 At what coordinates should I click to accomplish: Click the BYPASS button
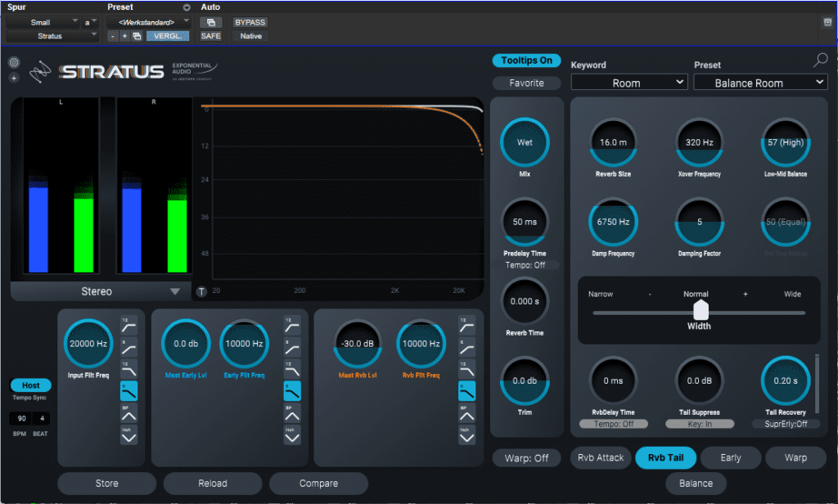point(250,22)
